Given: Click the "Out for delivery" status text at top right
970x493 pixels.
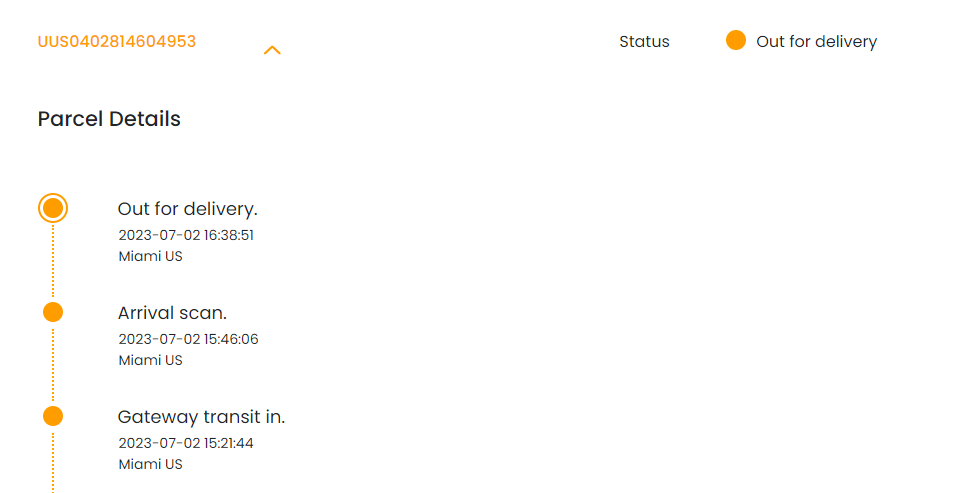Looking at the screenshot, I should (816, 42).
